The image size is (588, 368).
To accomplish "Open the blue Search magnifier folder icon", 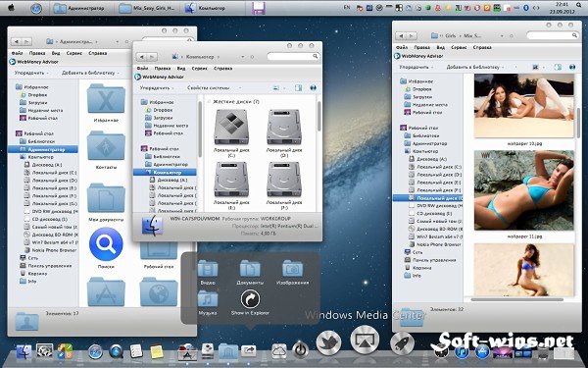I will [x=106, y=244].
